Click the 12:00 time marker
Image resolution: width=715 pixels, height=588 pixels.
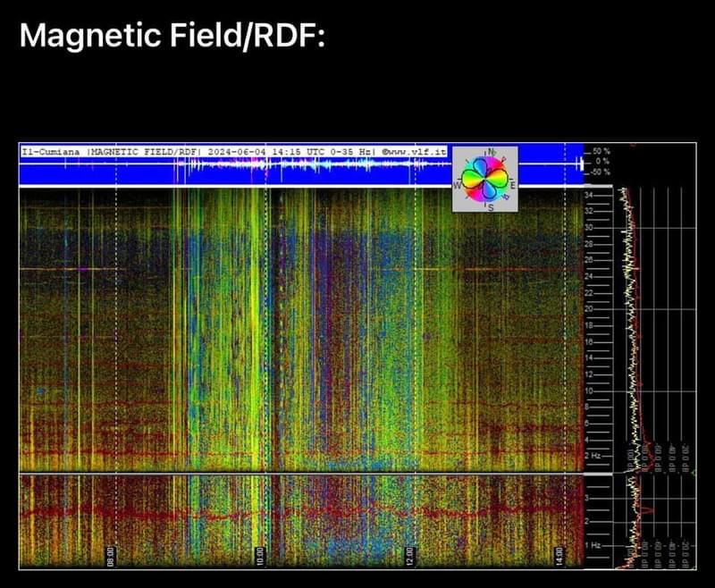point(410,557)
